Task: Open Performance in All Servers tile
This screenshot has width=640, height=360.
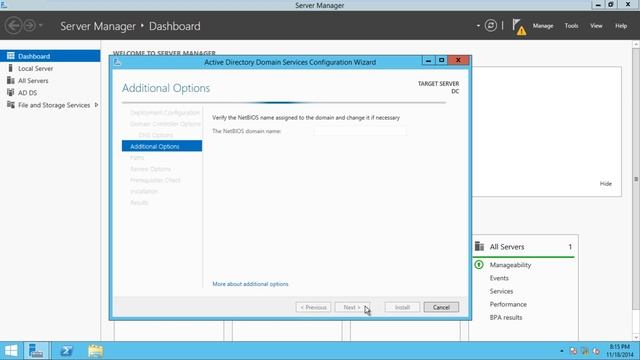Action: click(508, 304)
